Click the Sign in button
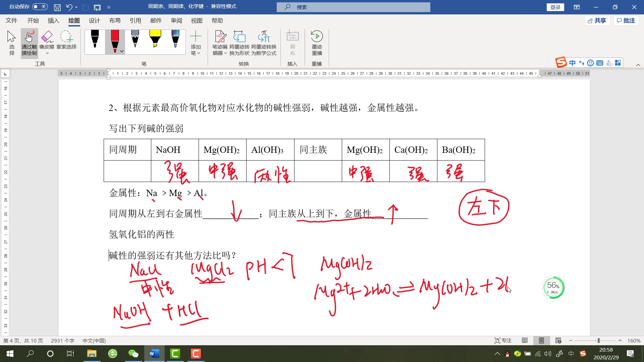 tap(555, 7)
